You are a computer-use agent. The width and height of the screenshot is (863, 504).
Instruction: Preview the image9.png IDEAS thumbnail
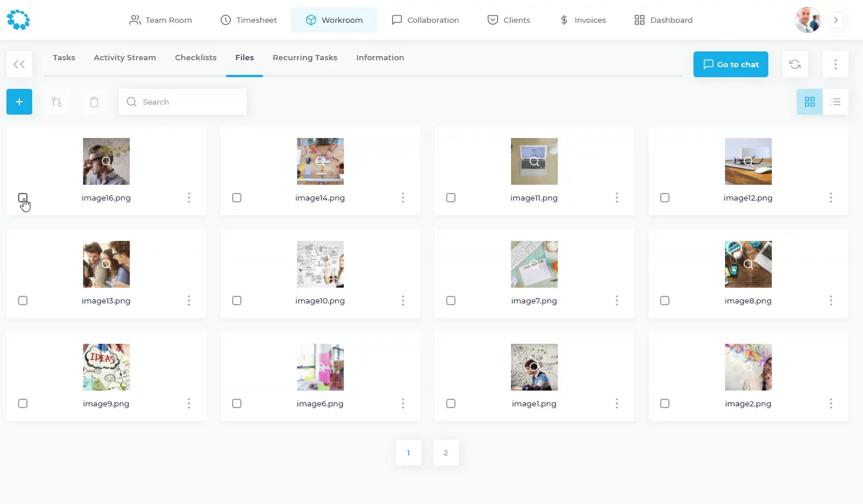[x=106, y=367]
